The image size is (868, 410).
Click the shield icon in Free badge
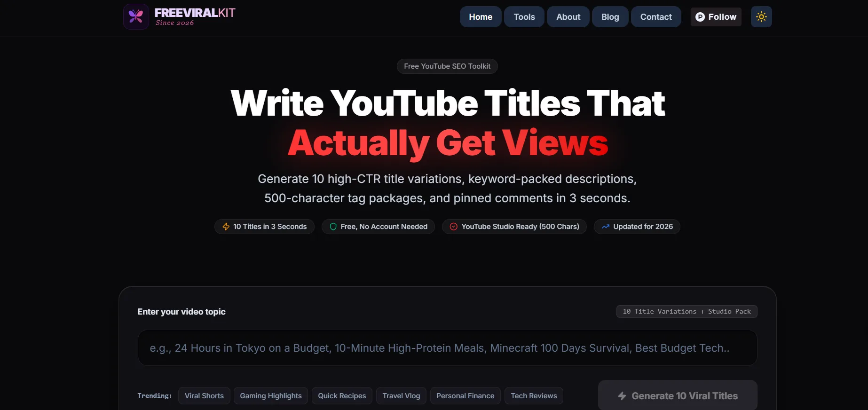click(333, 227)
